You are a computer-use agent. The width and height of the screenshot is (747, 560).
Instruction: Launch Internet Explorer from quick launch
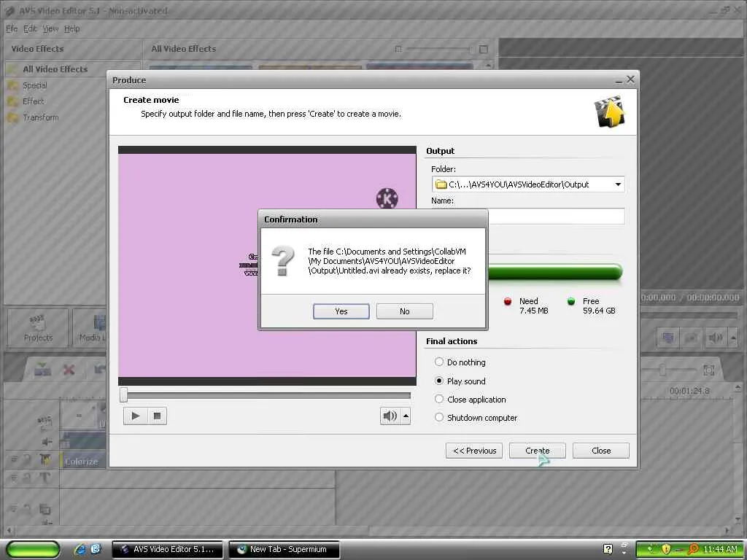(x=80, y=549)
